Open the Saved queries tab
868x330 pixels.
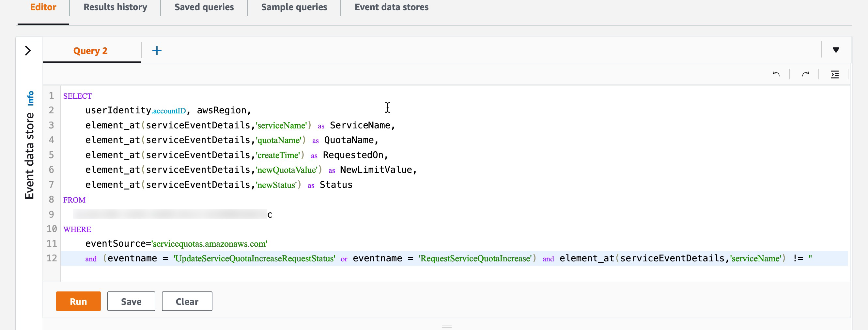click(204, 7)
